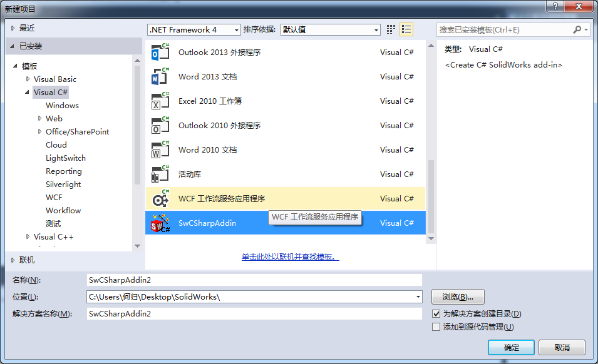The height and width of the screenshot is (364, 598).
Task: Select the 活动库 template text
Action: click(x=190, y=174)
